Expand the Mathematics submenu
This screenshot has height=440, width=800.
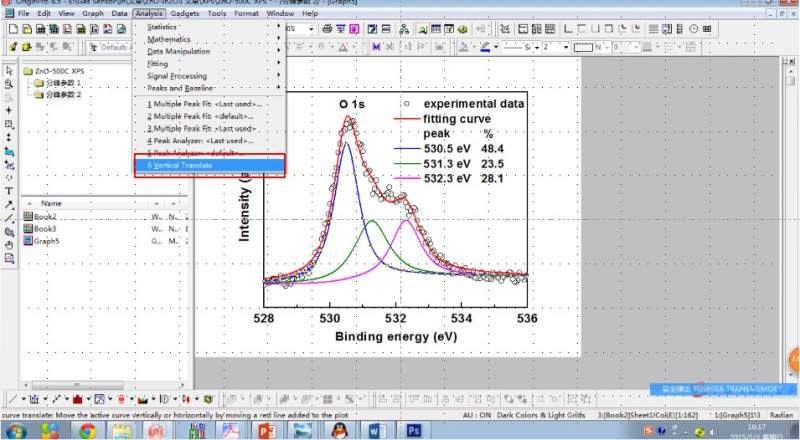(x=210, y=39)
